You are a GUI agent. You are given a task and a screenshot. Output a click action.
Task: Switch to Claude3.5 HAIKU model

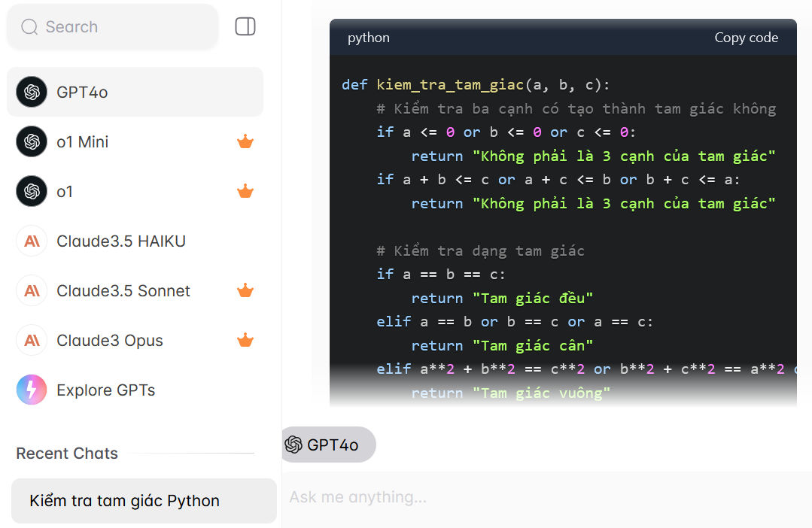point(135,241)
